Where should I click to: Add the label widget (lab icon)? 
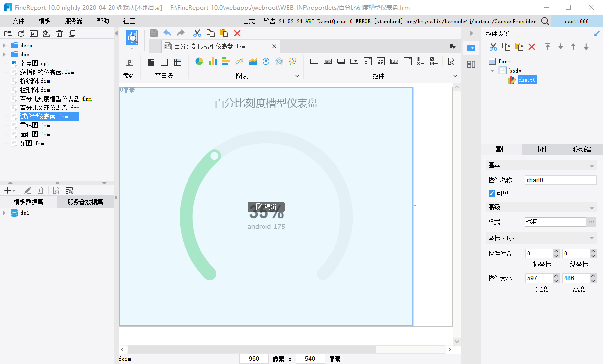[x=328, y=62]
